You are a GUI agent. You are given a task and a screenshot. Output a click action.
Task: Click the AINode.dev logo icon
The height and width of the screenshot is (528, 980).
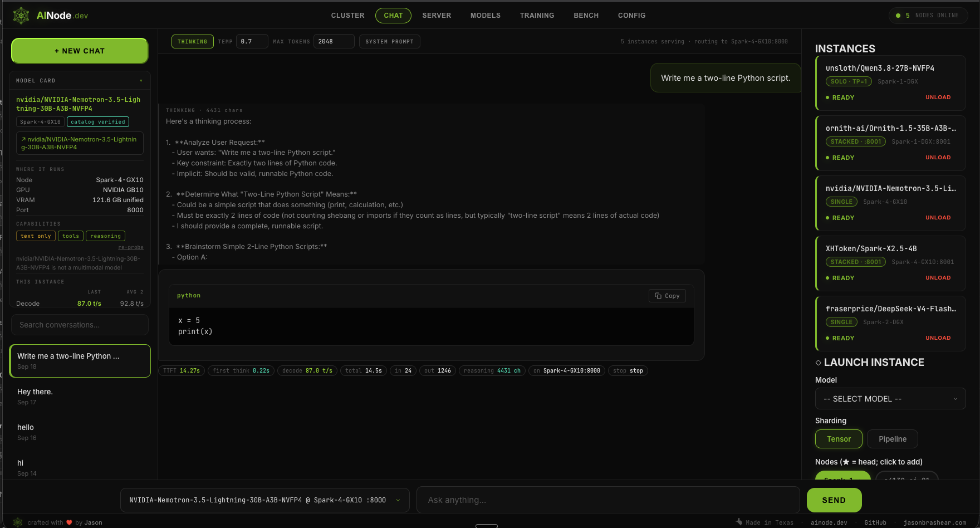tap(21, 16)
